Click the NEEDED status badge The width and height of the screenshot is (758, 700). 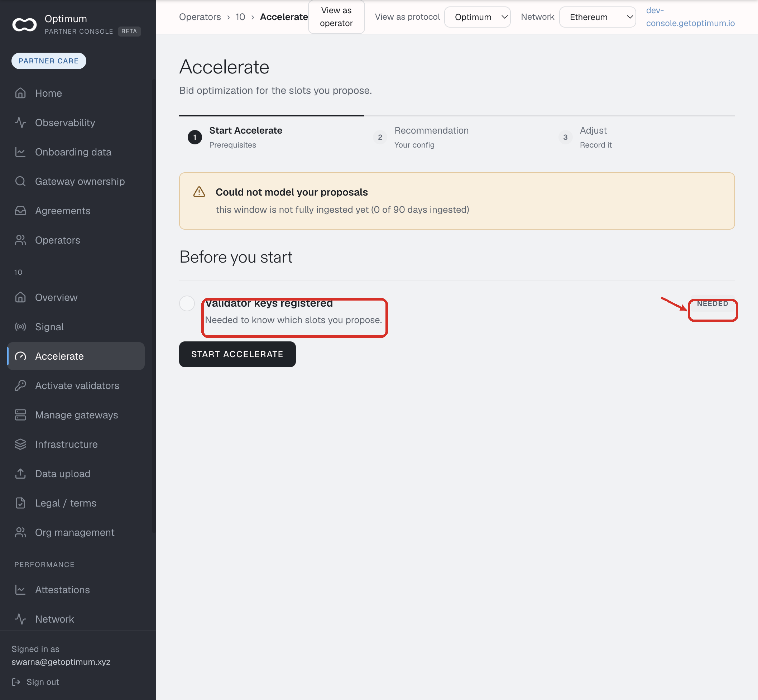coord(712,303)
